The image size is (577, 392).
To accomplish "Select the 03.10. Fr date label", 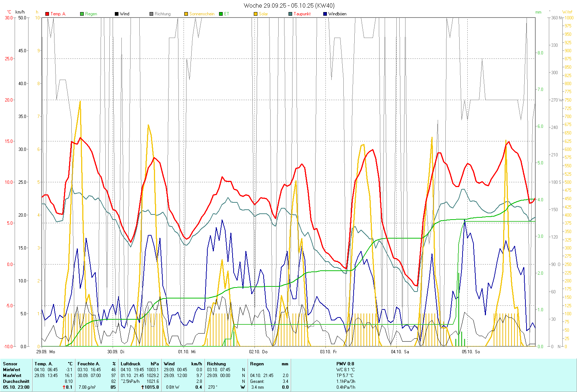I will pos(328,352).
